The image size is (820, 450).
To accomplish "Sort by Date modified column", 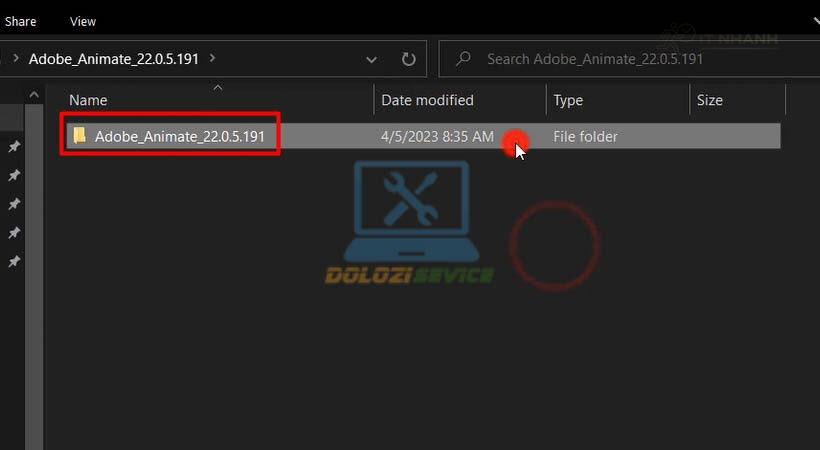I will tap(427, 100).
